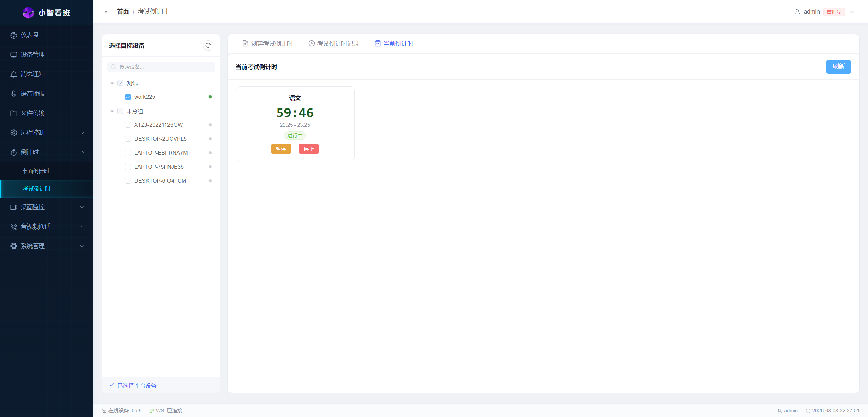Open the admin user dropdown arrow

coord(851,12)
